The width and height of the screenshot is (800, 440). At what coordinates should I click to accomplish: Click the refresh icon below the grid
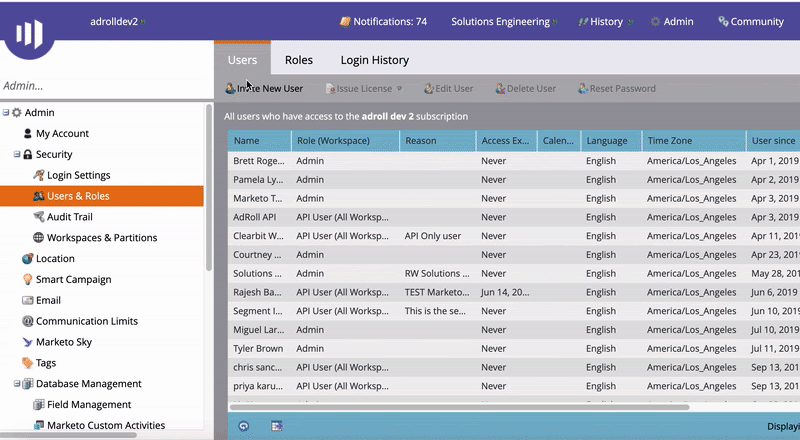click(x=244, y=426)
